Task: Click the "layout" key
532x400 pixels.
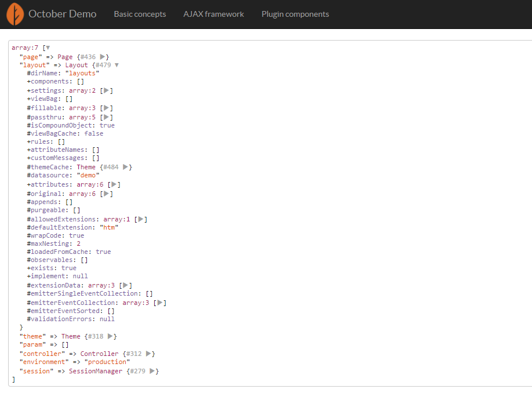Action: point(34,65)
